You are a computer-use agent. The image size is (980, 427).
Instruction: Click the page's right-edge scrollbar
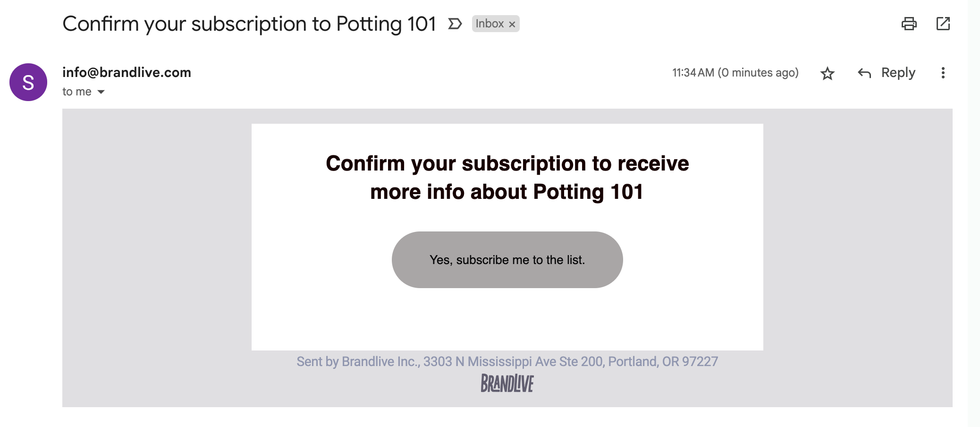974,213
